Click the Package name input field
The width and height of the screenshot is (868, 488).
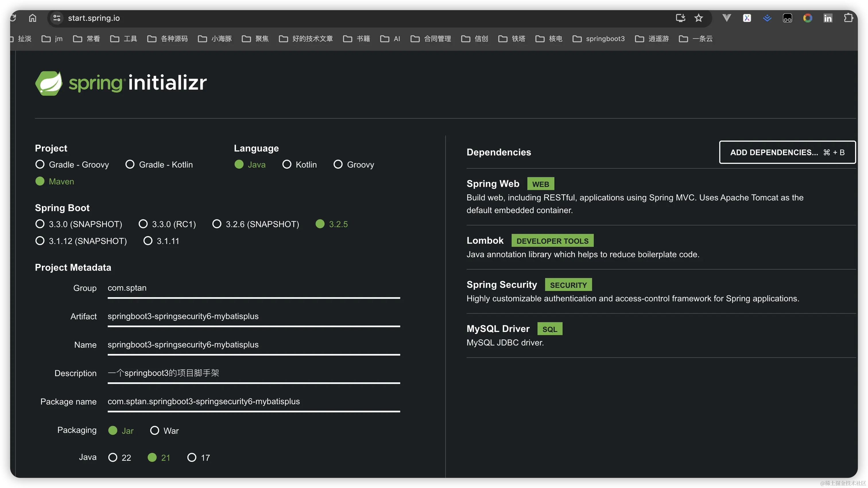(254, 402)
